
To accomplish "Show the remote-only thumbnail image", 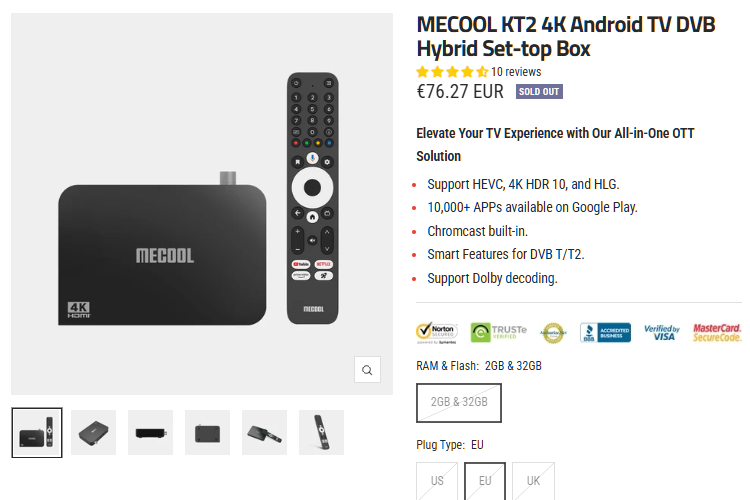I will 321,432.
